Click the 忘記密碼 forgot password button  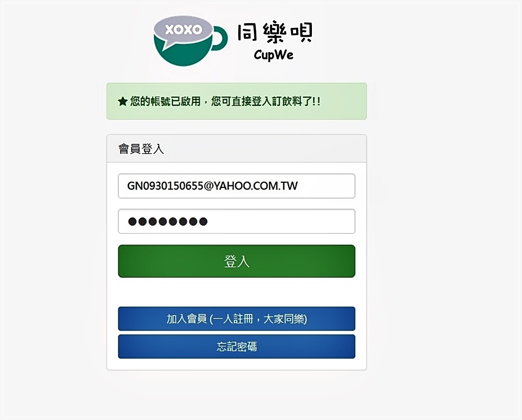point(236,347)
